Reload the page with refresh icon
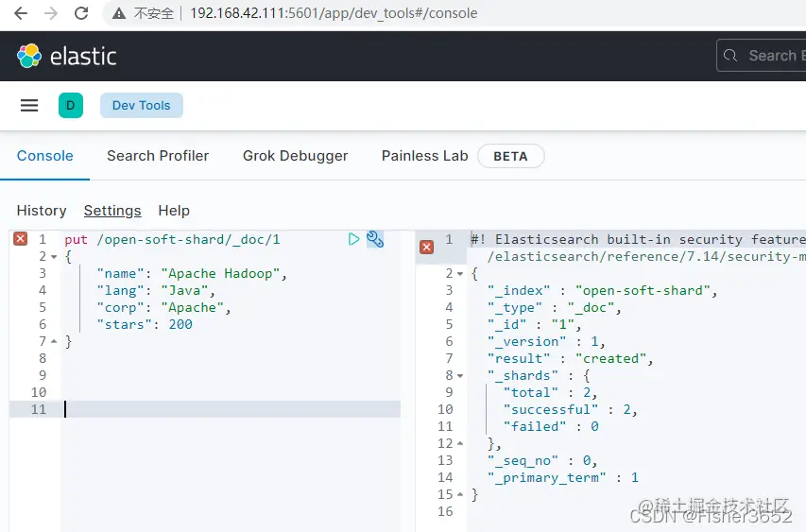This screenshot has width=806, height=532. coord(81,13)
